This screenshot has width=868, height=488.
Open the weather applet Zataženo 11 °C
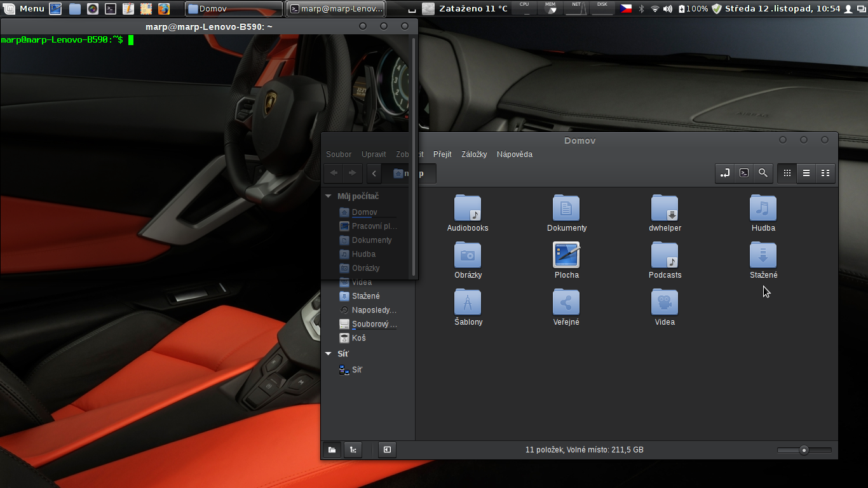(466, 9)
